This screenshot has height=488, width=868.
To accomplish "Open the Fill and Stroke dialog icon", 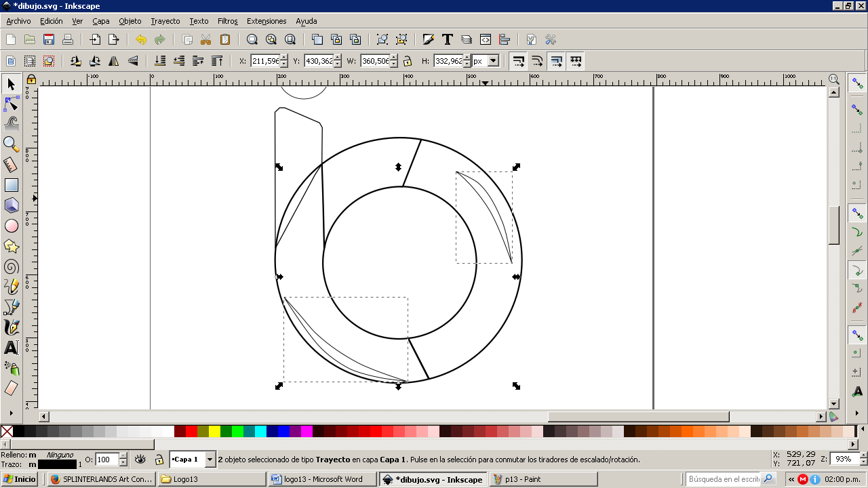I will [x=428, y=39].
